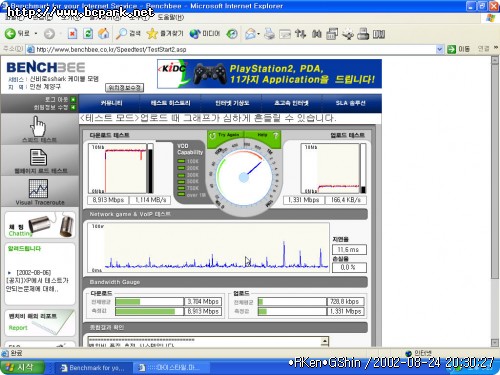This screenshot has width=500, height=375.
Task: Click the Mail envelope icon
Action: (250, 34)
